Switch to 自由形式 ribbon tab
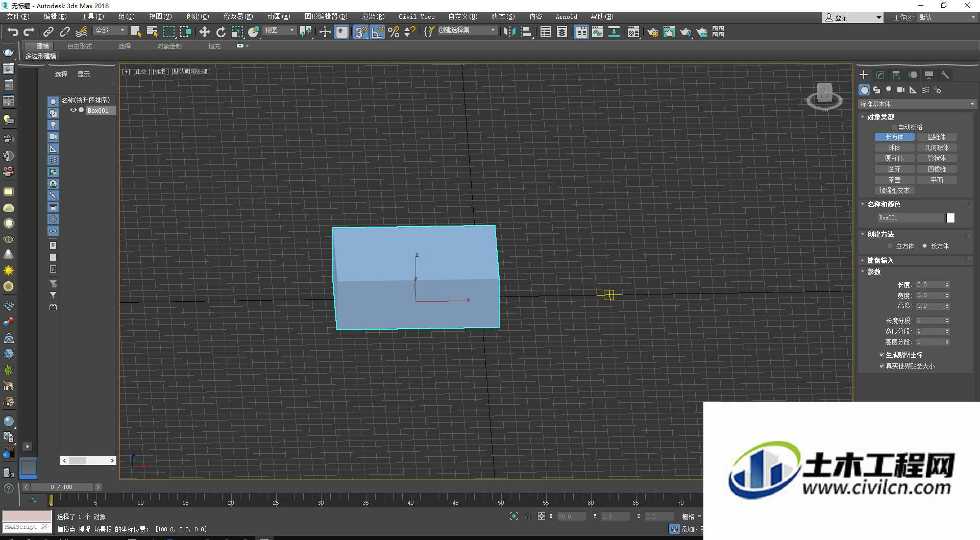This screenshot has height=540, width=980. coord(80,46)
